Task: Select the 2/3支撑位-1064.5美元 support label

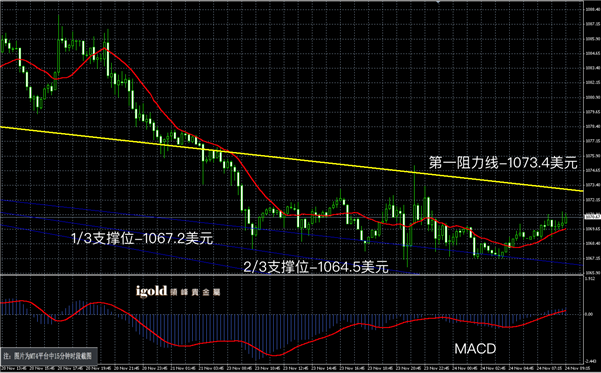Action: 316,267
